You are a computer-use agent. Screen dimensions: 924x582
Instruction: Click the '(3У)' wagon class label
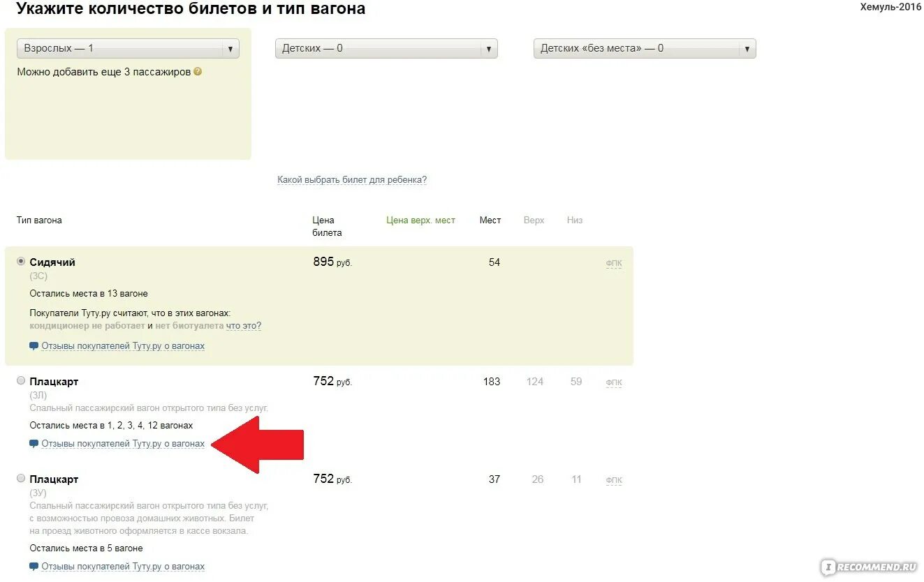pyautogui.click(x=38, y=493)
